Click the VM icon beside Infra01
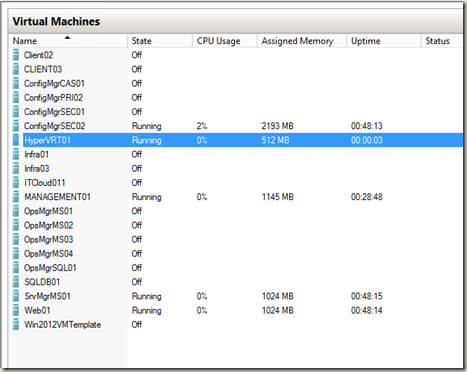The image size is (467, 372). [16, 154]
